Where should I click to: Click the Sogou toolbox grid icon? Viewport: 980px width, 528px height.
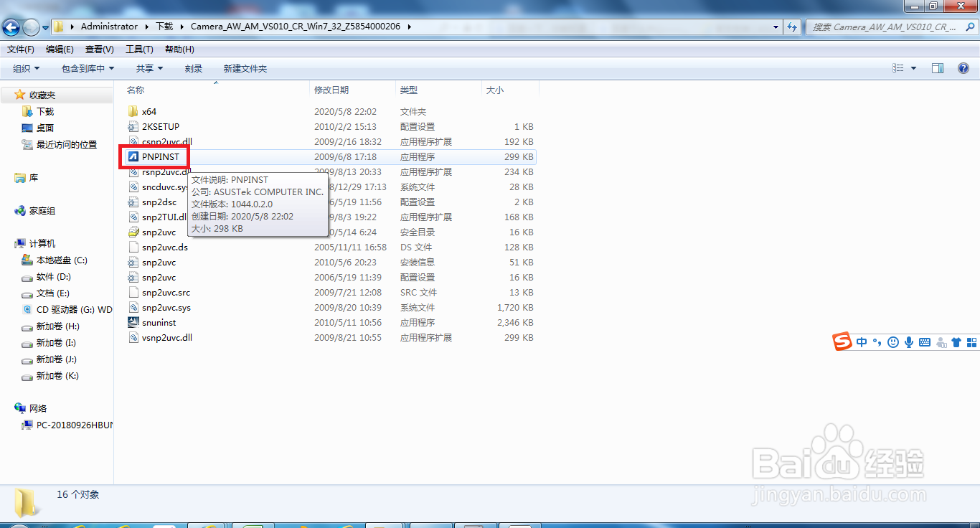972,342
